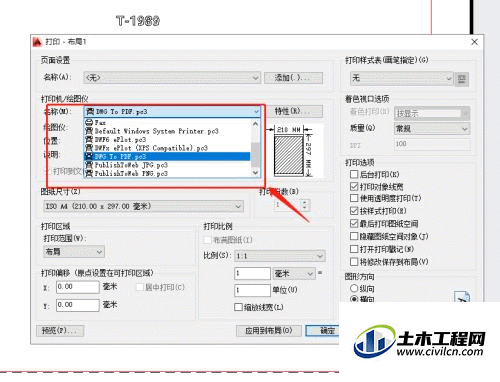Click the printer list scrollbar up arrow
The image size is (500, 382).
255,124
